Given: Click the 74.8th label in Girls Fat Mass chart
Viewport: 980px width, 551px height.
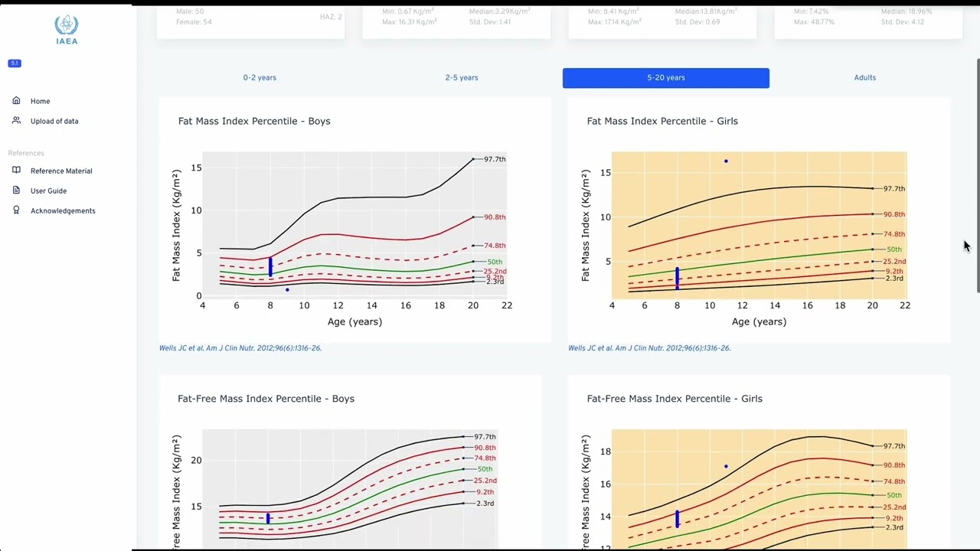Looking at the screenshot, I should (894, 234).
